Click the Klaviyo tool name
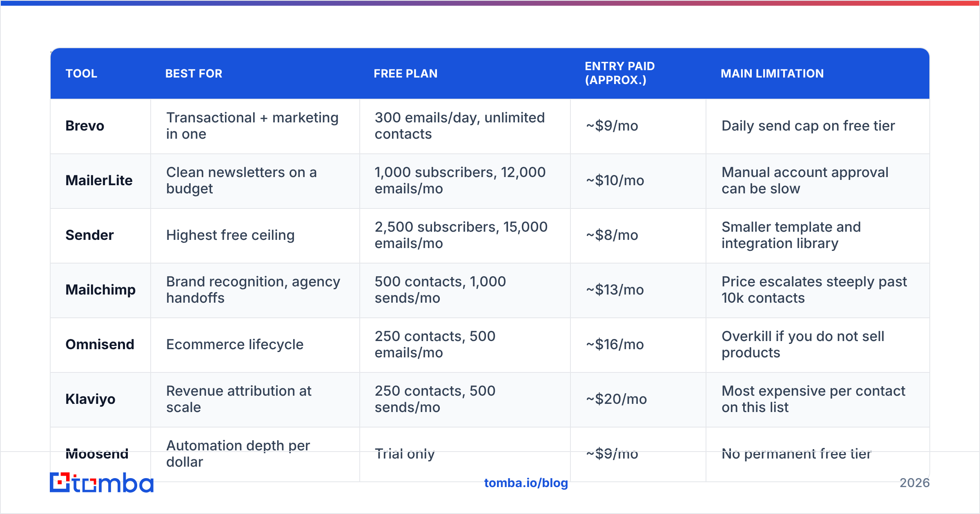The width and height of the screenshot is (980, 514). click(91, 399)
